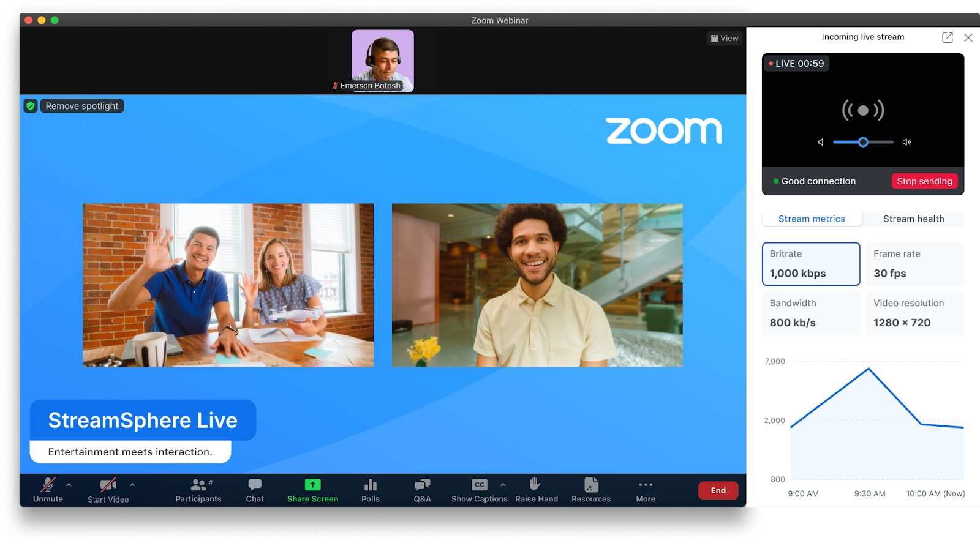The image size is (980, 543).
Task: Click the 7,000 chart axis value
Action: tap(775, 361)
